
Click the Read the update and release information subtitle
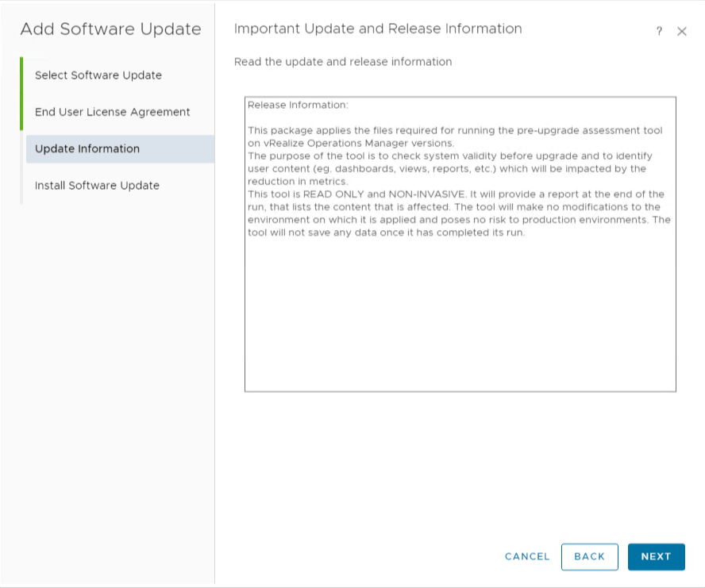point(343,62)
